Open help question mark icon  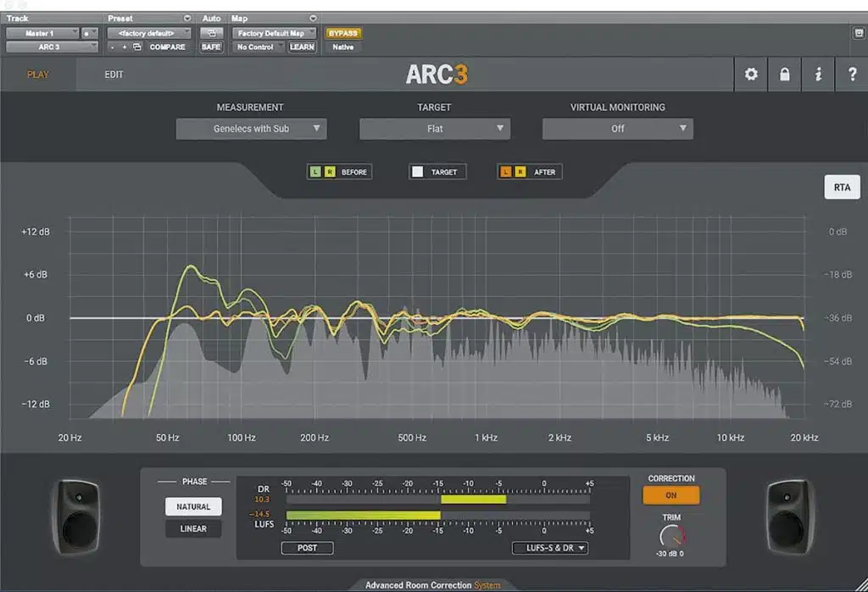pyautogui.click(x=852, y=74)
